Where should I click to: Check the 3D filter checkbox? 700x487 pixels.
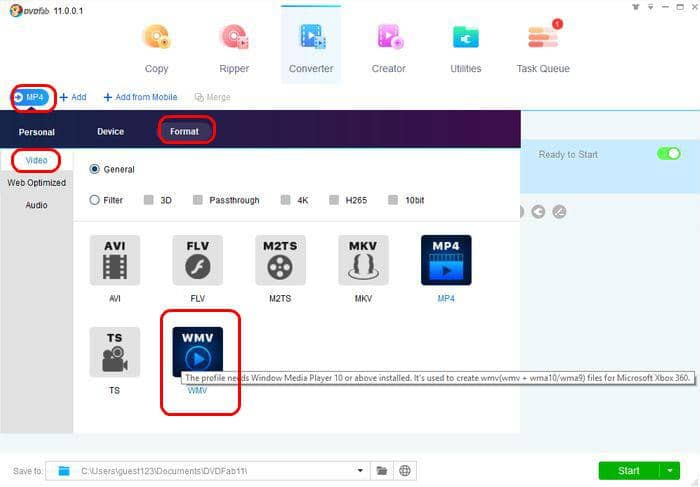pyautogui.click(x=149, y=200)
